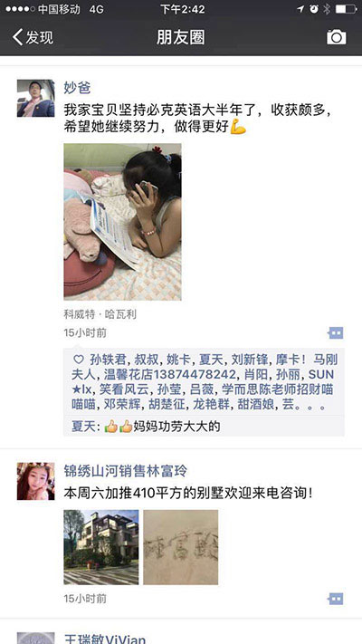Open the sand writing photo thumbnail
The image size is (362, 644).
(181, 547)
